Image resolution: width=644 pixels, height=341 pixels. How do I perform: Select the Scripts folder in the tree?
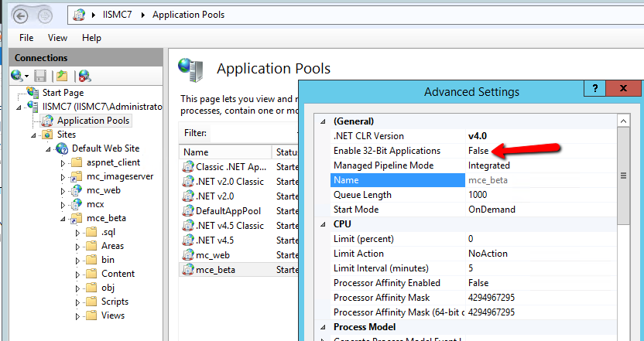(x=115, y=302)
